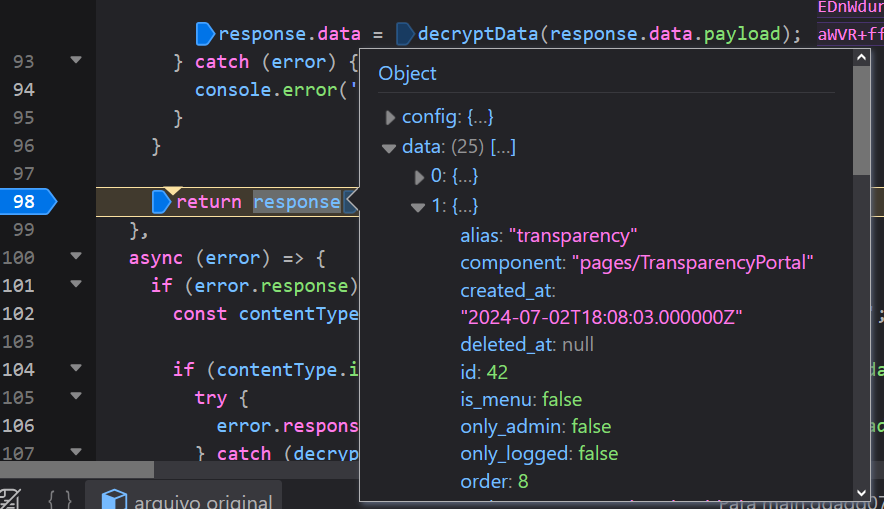Screen dimensions: 884x509
Task: Click the "2024-07-02T18:08:03.000000Z" value
Action: tap(601, 317)
